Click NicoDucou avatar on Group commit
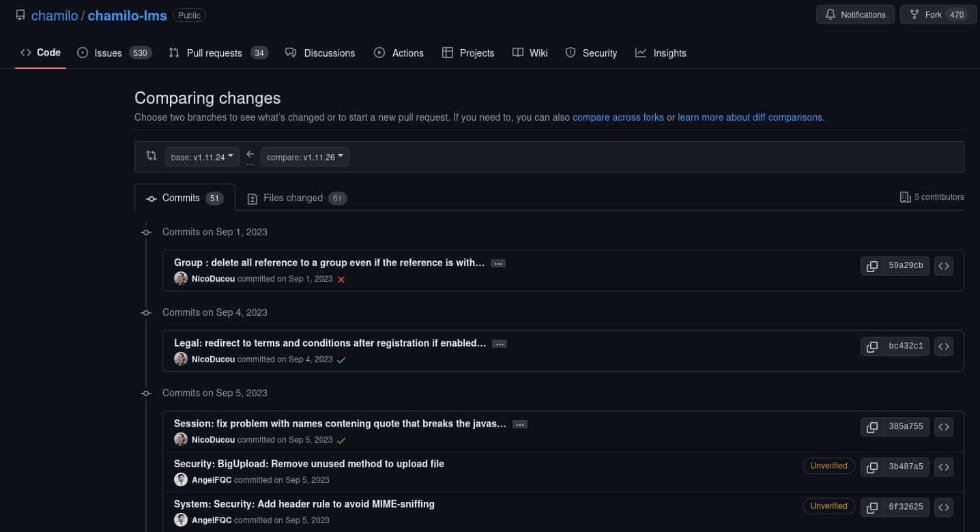 coord(181,278)
